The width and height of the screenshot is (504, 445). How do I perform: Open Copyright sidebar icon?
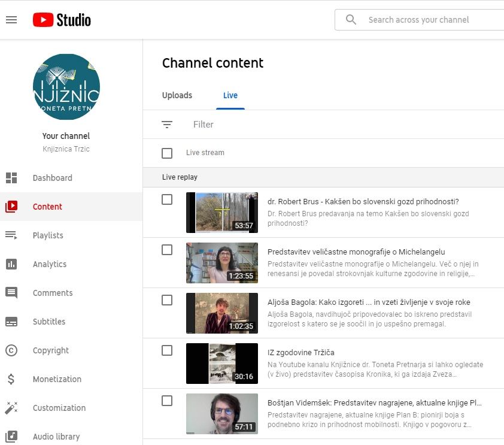(11, 350)
